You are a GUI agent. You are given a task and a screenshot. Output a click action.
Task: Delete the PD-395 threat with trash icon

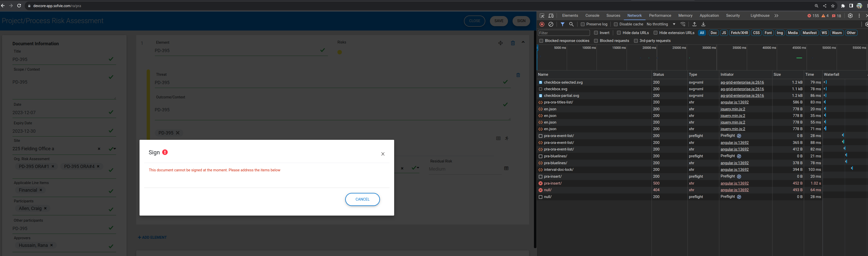[x=518, y=75]
